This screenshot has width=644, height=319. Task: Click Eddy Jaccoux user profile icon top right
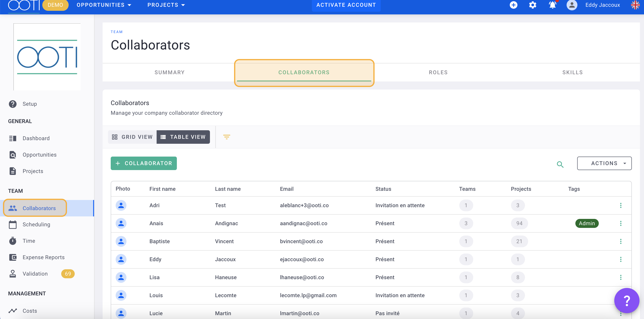click(572, 5)
